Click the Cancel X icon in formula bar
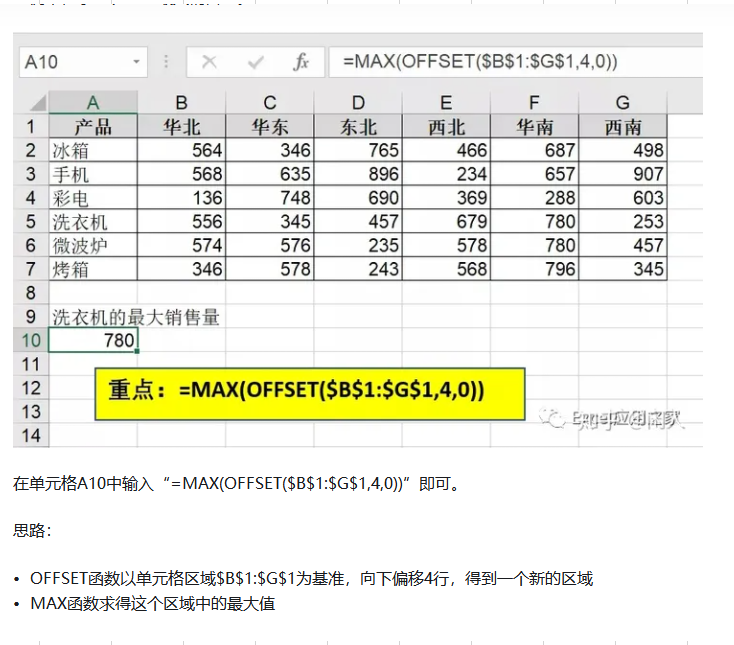734x645 pixels. pyautogui.click(x=209, y=62)
